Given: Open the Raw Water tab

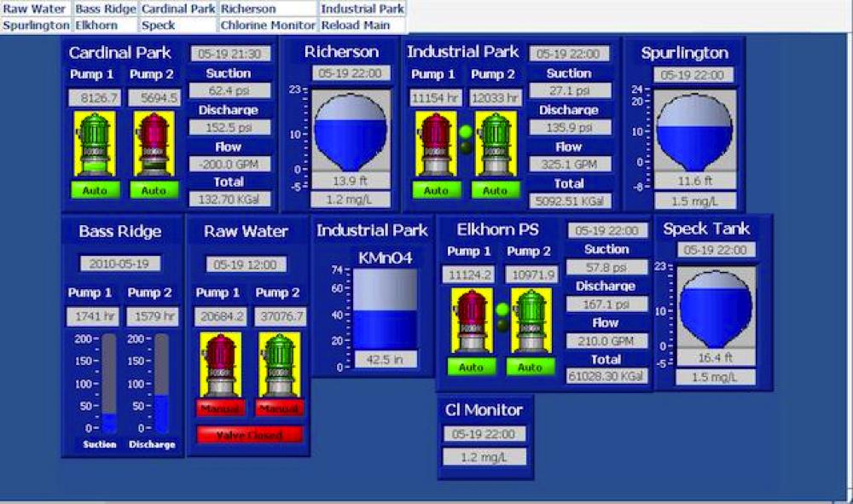Looking at the screenshot, I should (36, 9).
